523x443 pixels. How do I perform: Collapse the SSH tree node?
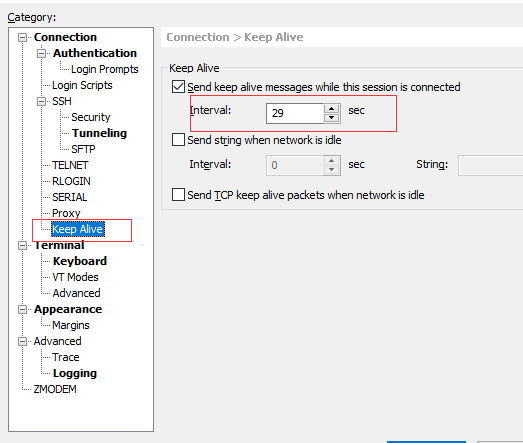pos(41,101)
